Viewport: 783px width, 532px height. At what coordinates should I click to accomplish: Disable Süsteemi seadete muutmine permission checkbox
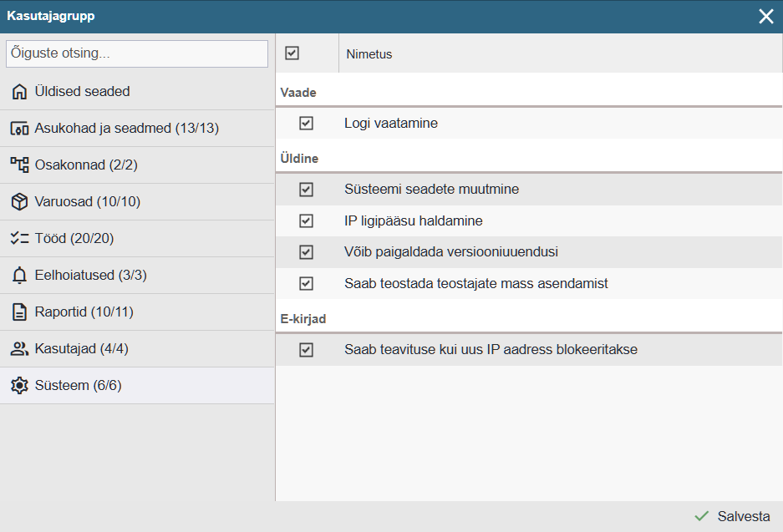coord(306,190)
